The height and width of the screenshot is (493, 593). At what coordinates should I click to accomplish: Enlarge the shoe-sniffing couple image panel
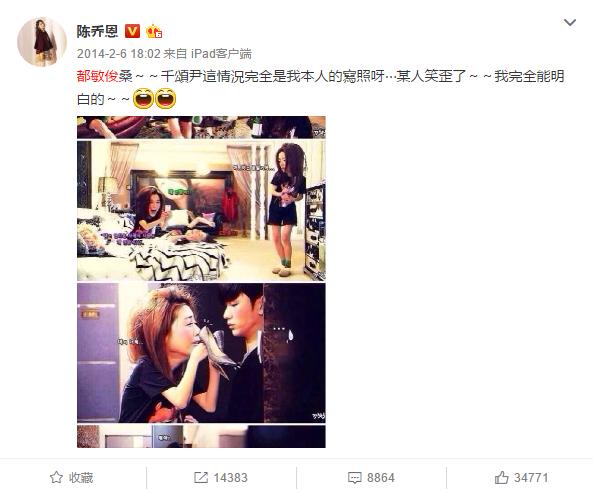tap(201, 353)
